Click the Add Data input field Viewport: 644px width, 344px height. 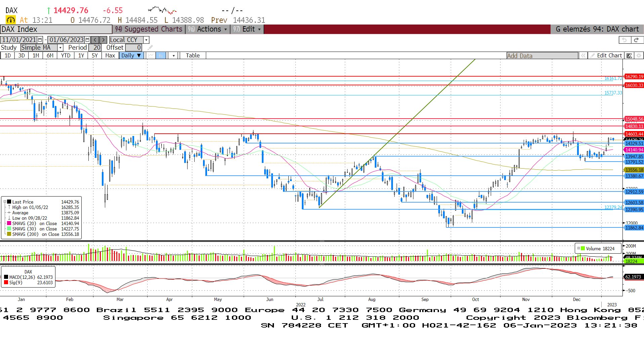pos(542,56)
